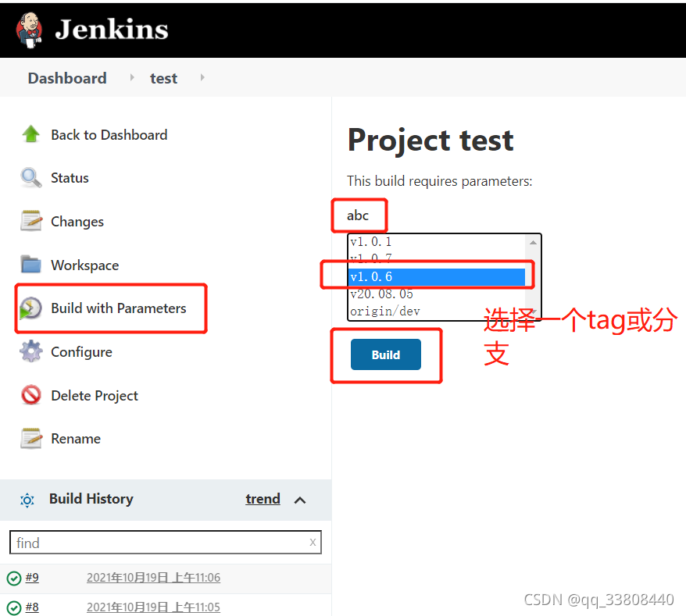
Task: Click the folder Workspace icon
Action: 31,264
